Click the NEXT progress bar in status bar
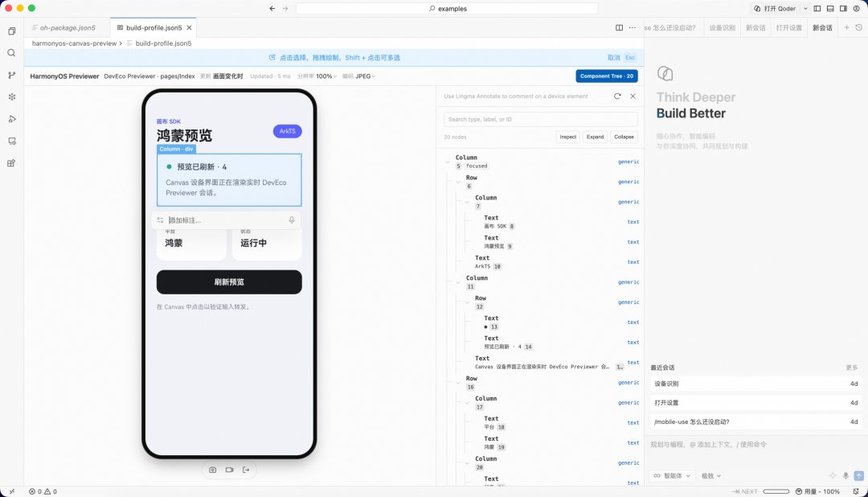The image size is (868, 497). pos(776,491)
